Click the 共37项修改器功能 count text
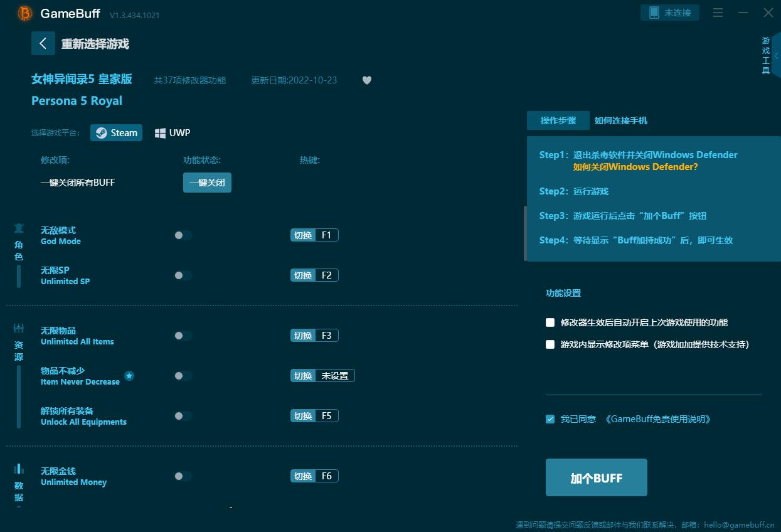This screenshot has height=532, width=781. coord(190,80)
